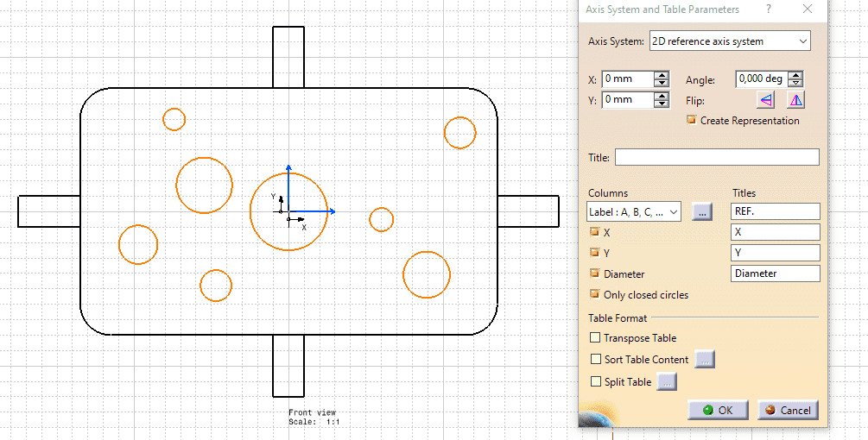
Task: Open label options with ellipsis button
Action: click(702, 211)
